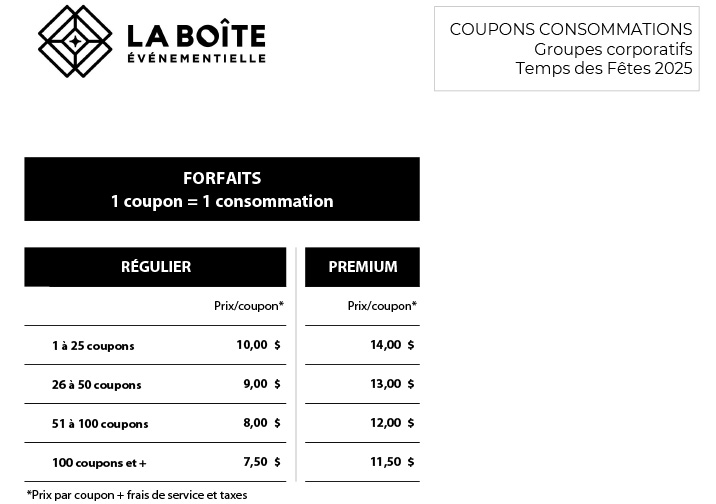
Task: Select the '1 à 25 coupons' row label
Action: [93, 346]
